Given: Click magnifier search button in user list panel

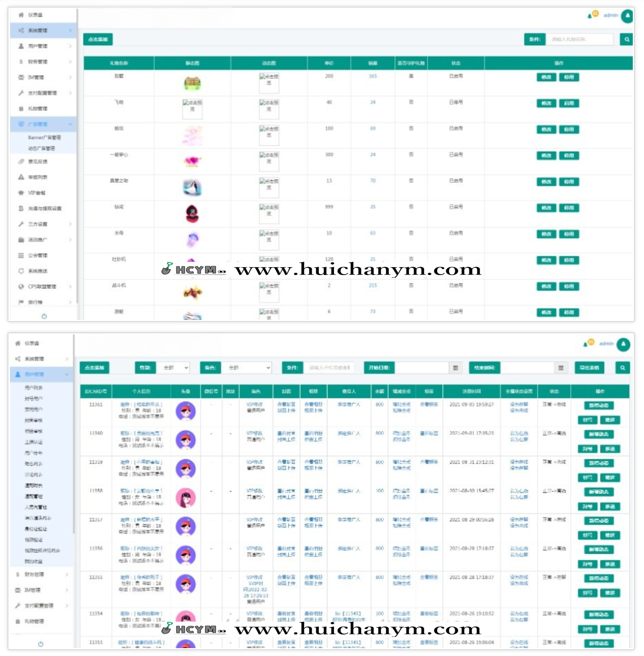Looking at the screenshot, I should click(x=622, y=368).
